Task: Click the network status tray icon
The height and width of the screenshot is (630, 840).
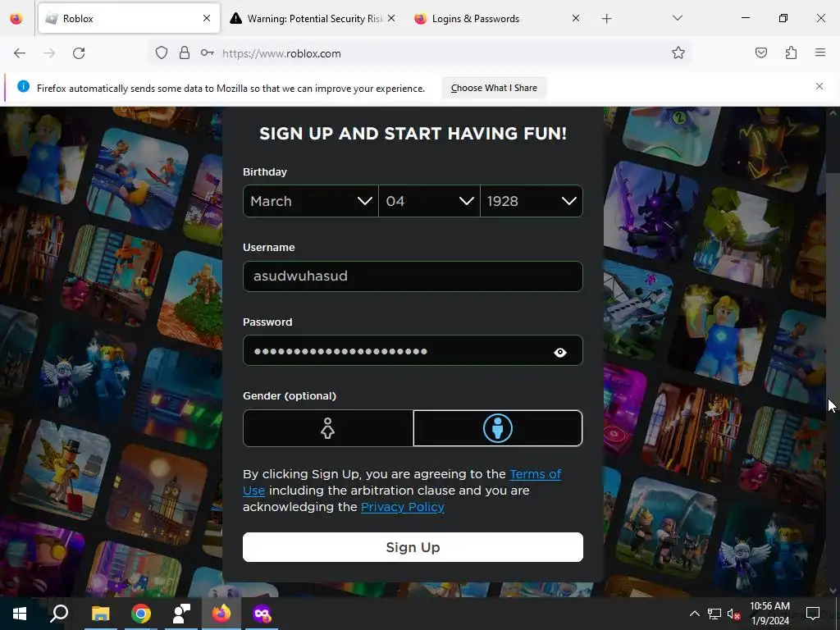Action: [714, 614]
